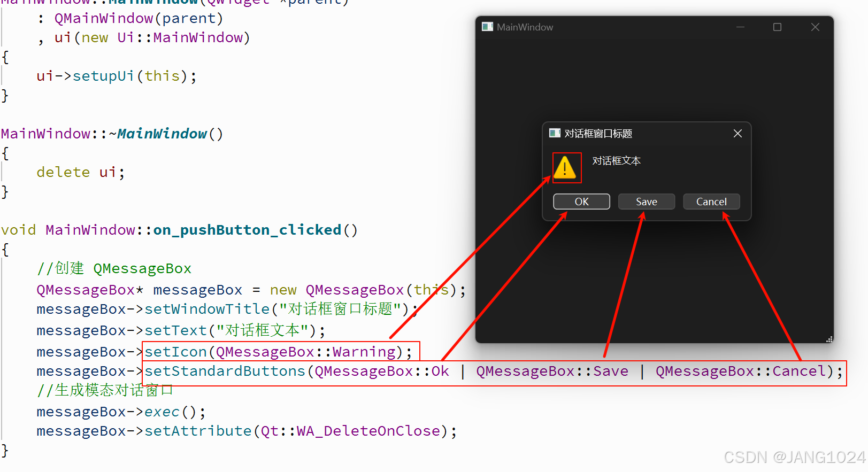The width and height of the screenshot is (868, 472).
Task: Click the 对话框文本 message text
Action: point(616,161)
